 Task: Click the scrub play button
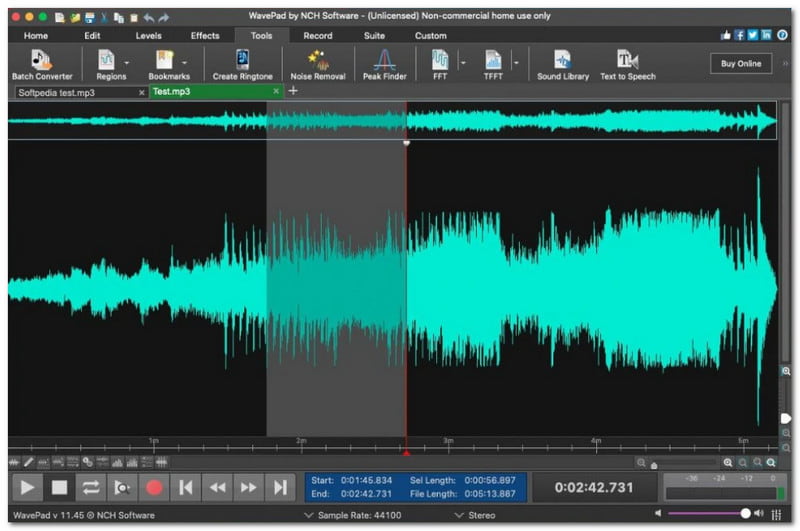point(122,488)
